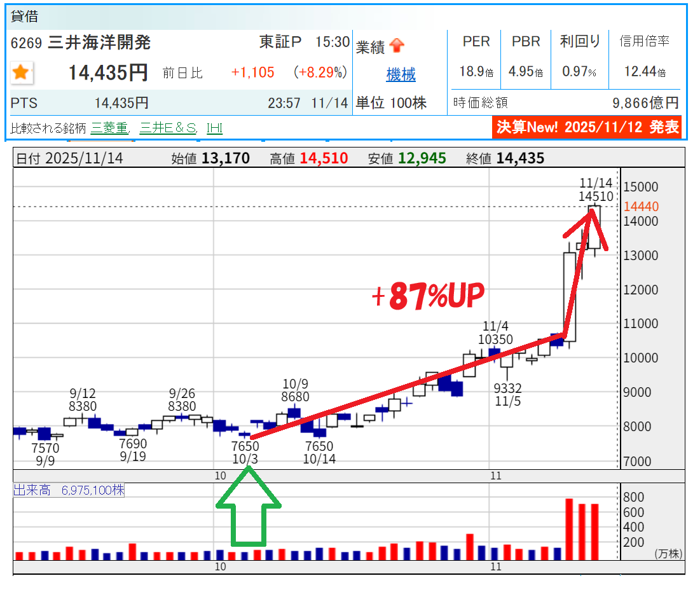This screenshot has width=700, height=590.
Task: Click the 11/14 high label 14510
Action: pyautogui.click(x=596, y=196)
